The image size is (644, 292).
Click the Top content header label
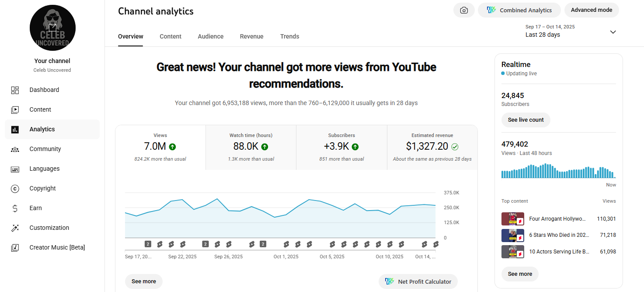click(x=515, y=201)
